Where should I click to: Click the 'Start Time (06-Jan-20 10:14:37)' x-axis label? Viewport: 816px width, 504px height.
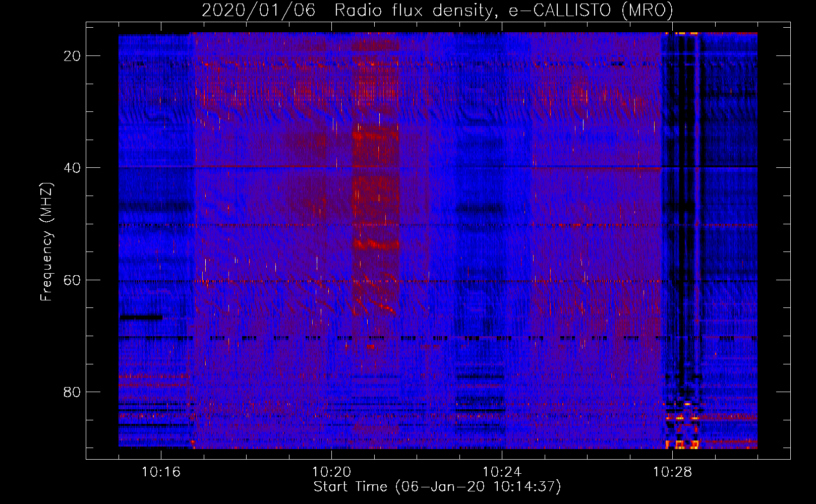[437, 487]
